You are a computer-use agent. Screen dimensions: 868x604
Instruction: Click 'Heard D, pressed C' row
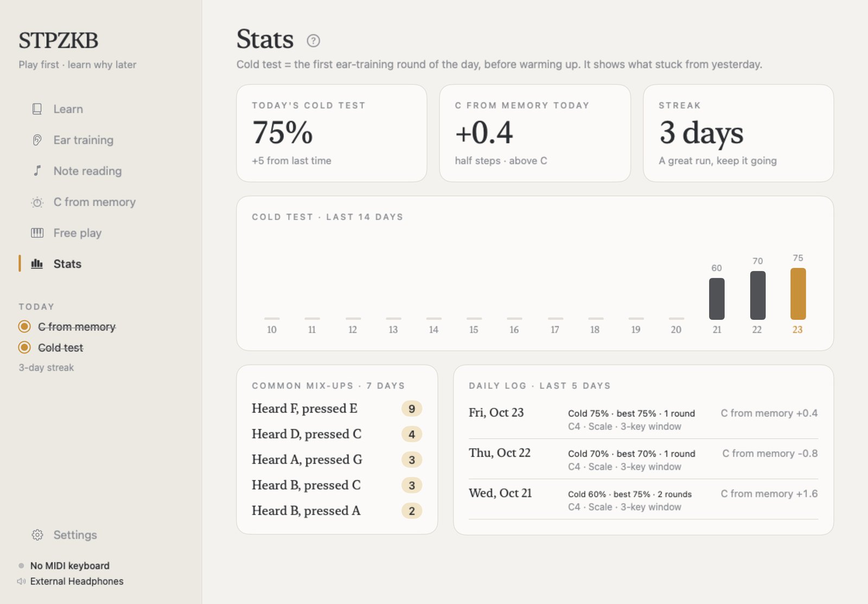click(x=336, y=434)
